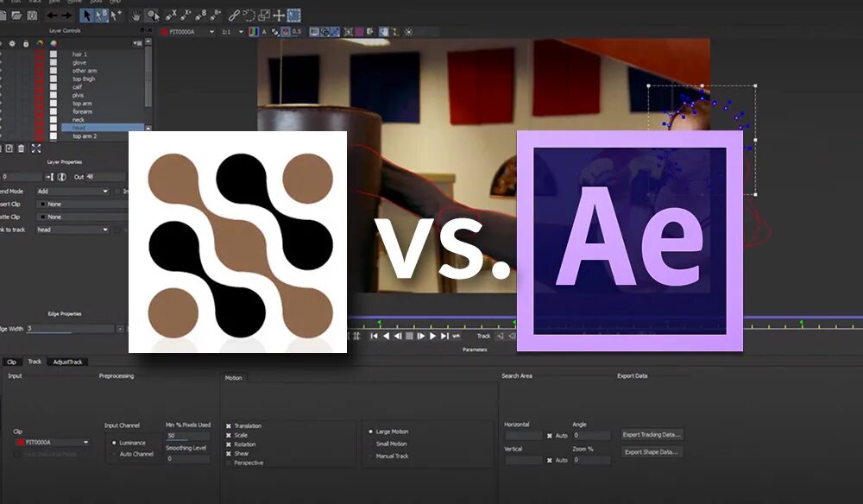Open the Layer Controls panel options menu icon
The width and height of the screenshot is (863, 504).
click(137, 43)
